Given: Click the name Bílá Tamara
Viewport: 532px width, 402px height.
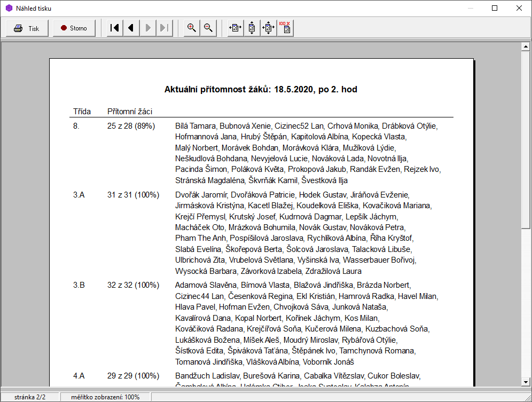Looking at the screenshot, I should 195,126.
